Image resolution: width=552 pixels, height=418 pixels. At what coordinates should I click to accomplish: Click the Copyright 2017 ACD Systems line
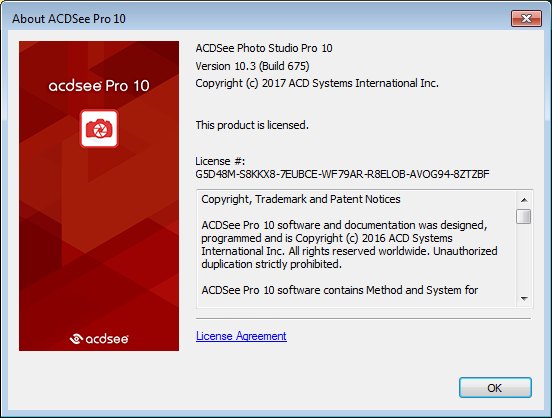(317, 83)
